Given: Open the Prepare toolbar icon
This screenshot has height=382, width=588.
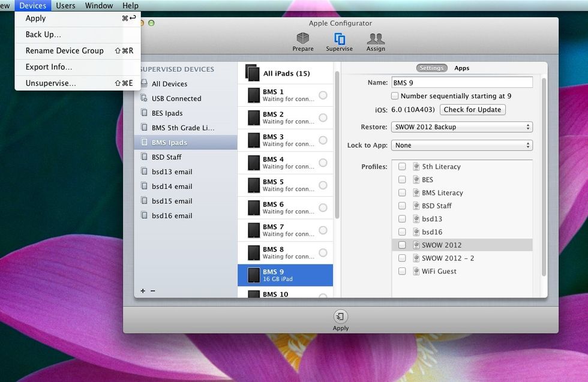Looking at the screenshot, I should (x=302, y=41).
